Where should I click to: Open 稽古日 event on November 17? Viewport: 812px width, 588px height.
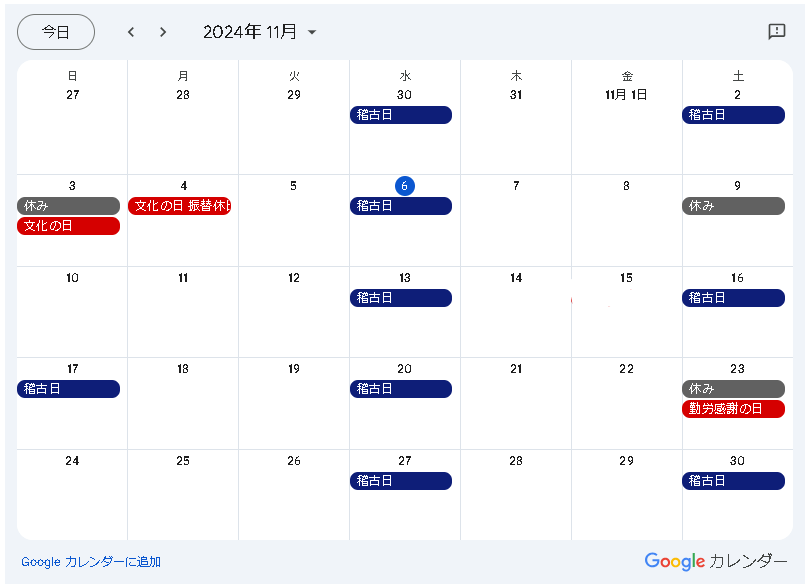point(68,389)
